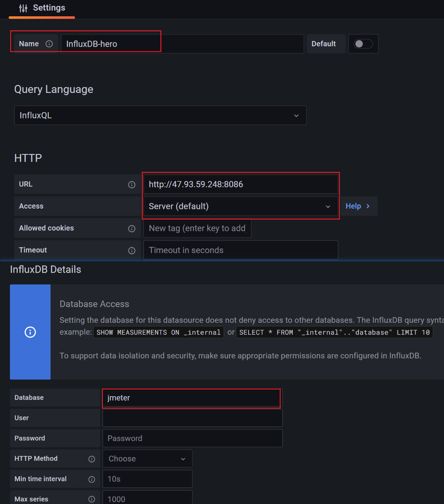Click info icon in the Timeout row
Viewport: 444px width, 504px height.
132,251
